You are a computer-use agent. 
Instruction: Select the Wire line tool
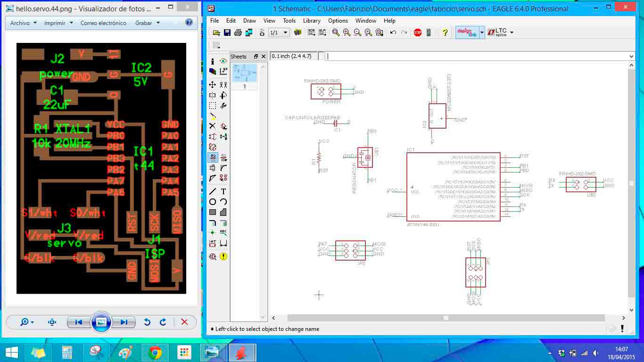coord(213,191)
